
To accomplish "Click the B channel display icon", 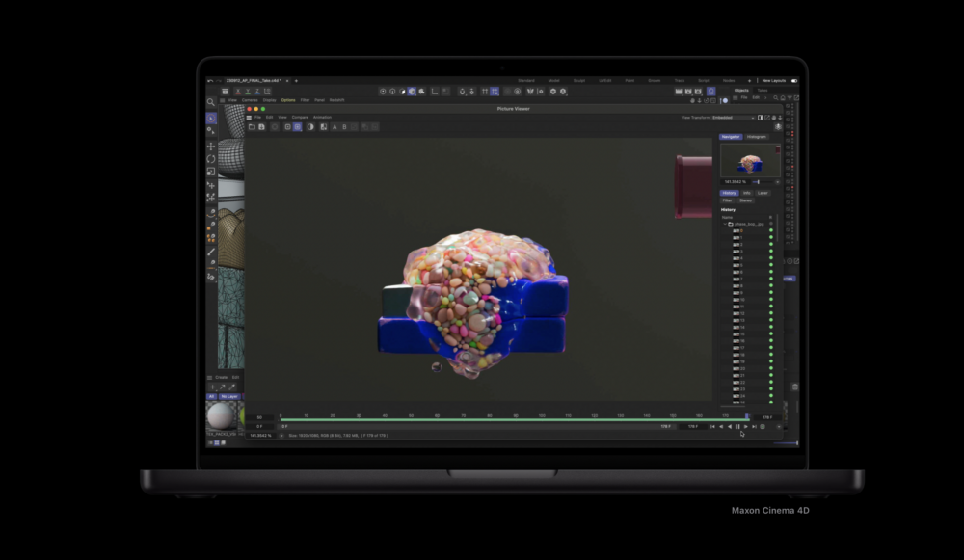I will 344,126.
